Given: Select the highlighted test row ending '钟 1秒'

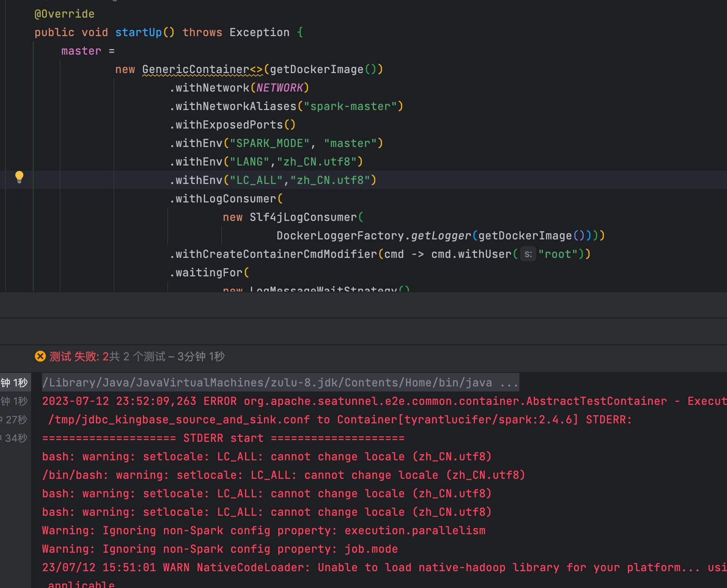Looking at the screenshot, I should click(x=16, y=383).
